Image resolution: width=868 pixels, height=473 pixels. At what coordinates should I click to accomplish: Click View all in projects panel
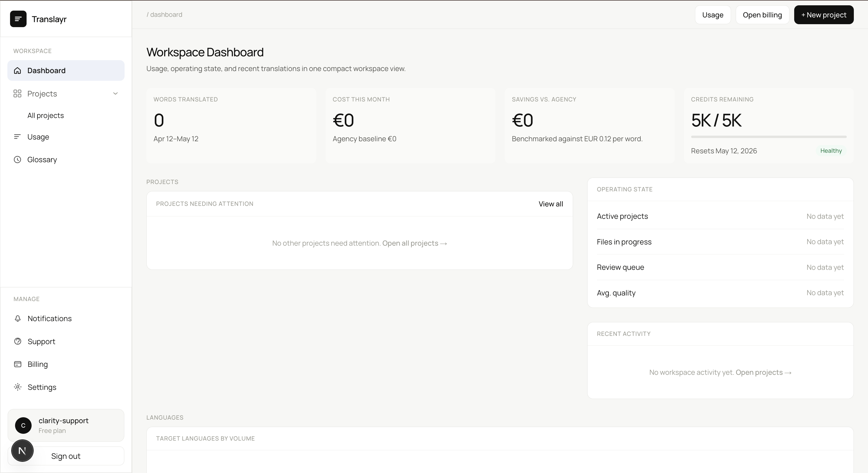(551, 204)
